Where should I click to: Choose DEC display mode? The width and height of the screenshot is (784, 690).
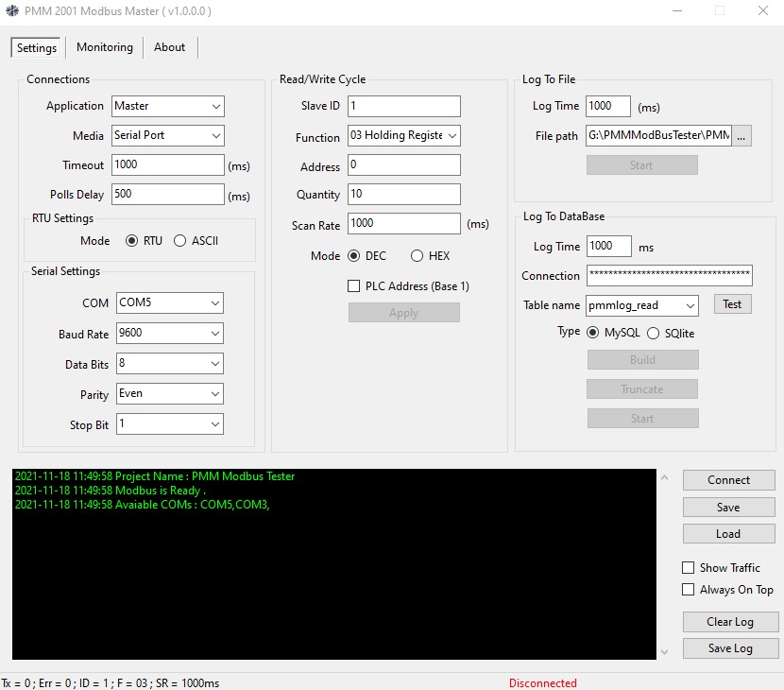coord(353,256)
